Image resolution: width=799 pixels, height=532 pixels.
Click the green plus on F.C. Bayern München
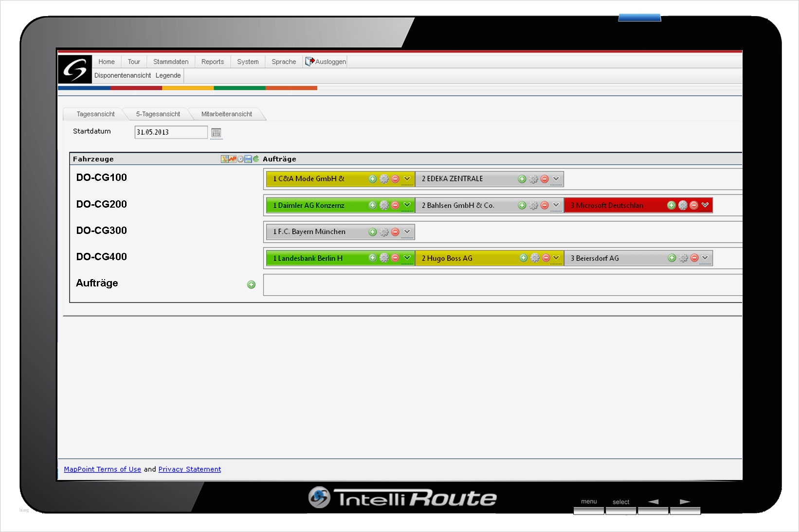[373, 232]
